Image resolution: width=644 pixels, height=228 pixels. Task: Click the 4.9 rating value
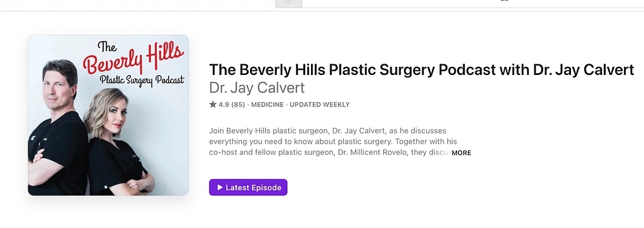click(x=224, y=105)
